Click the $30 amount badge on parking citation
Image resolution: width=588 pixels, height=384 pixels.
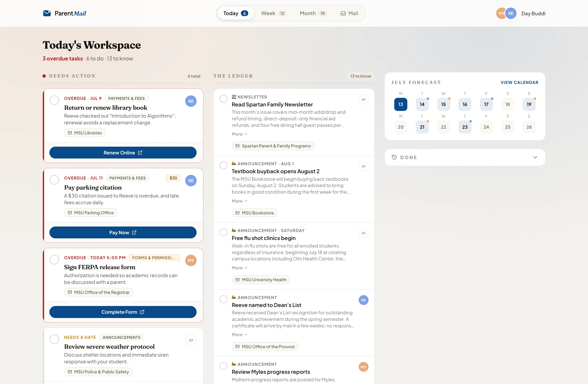tap(173, 178)
